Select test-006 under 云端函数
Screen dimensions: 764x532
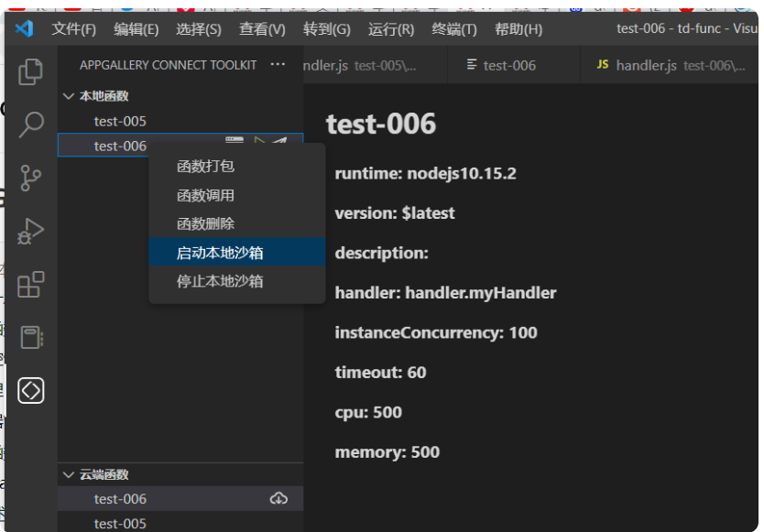(180, 498)
